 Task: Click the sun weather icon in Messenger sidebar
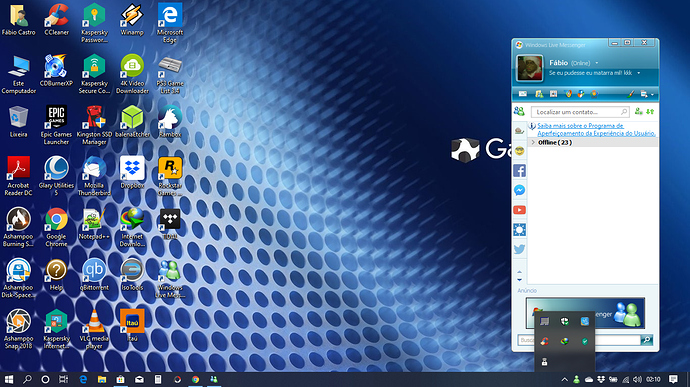point(519,229)
